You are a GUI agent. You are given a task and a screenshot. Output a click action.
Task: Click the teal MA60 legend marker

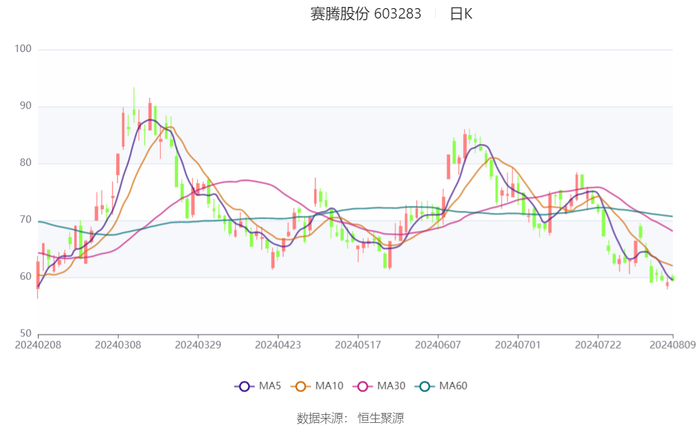(x=424, y=386)
